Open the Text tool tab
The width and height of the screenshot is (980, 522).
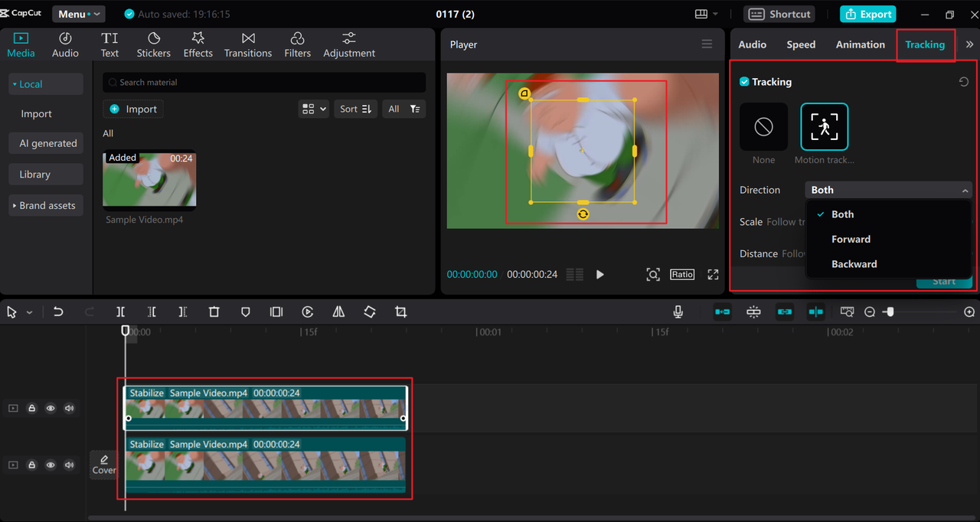(x=109, y=45)
